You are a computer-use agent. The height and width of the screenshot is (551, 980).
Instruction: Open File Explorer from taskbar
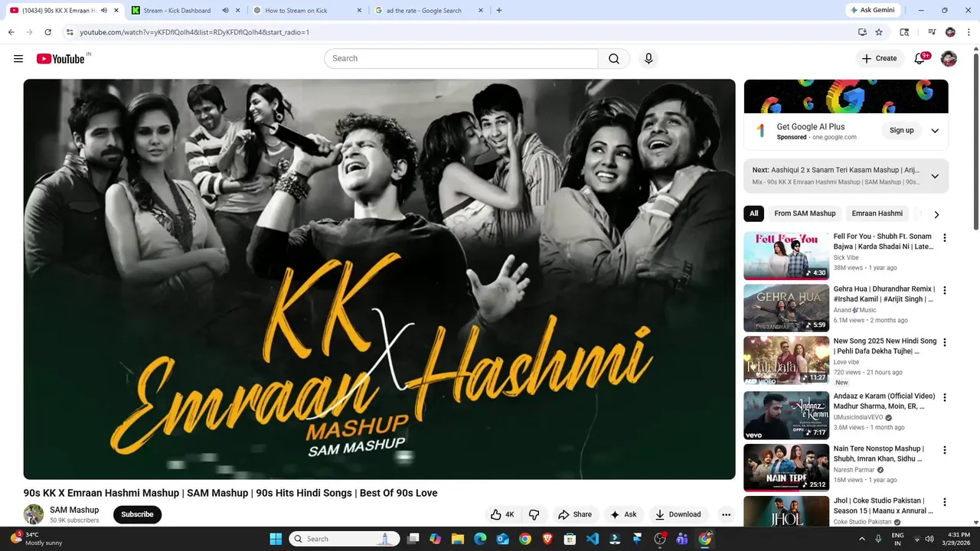tap(458, 539)
